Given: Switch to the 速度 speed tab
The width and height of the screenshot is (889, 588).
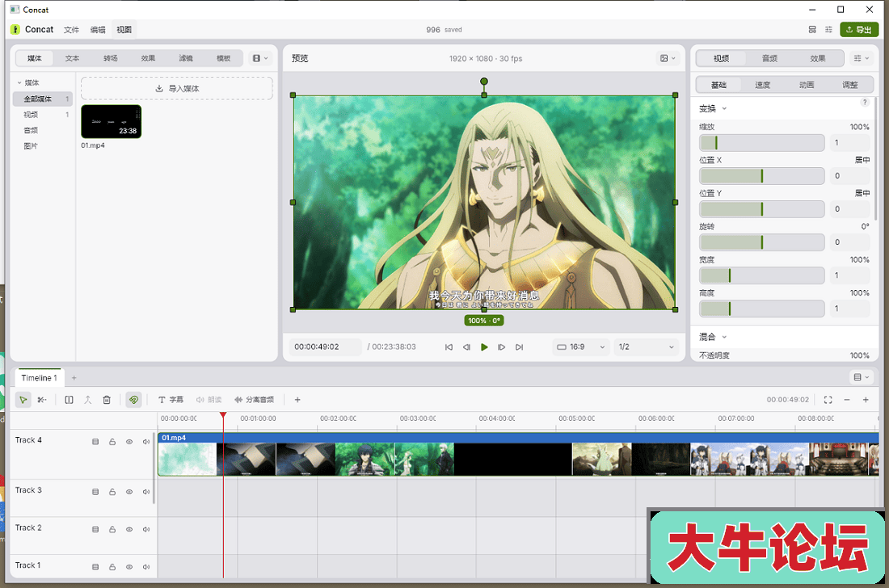Looking at the screenshot, I should click(x=763, y=85).
